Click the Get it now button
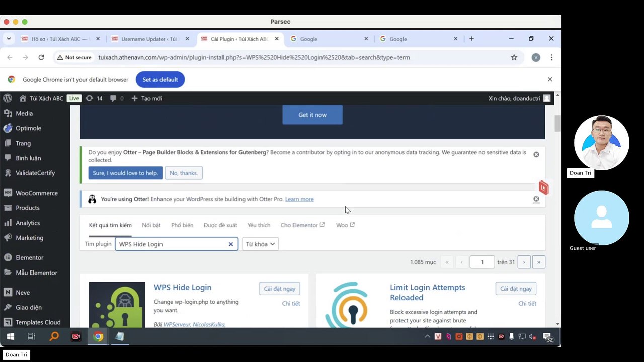 point(312,115)
